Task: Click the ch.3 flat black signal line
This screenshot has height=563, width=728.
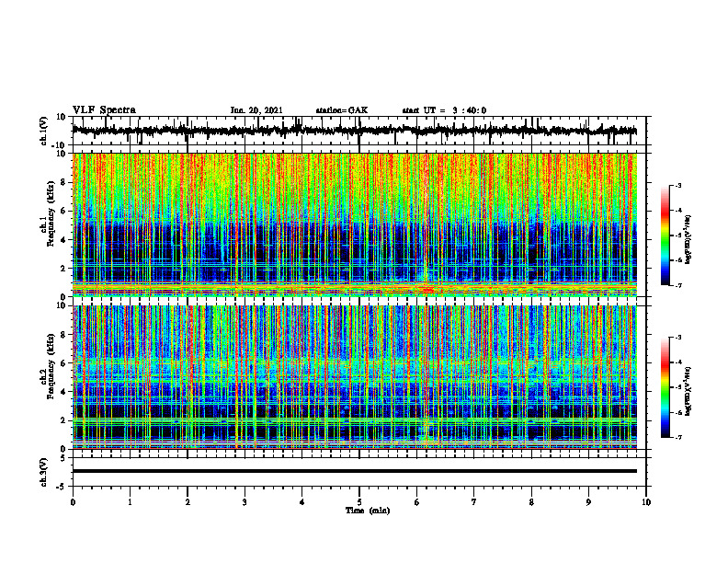Action: point(354,471)
